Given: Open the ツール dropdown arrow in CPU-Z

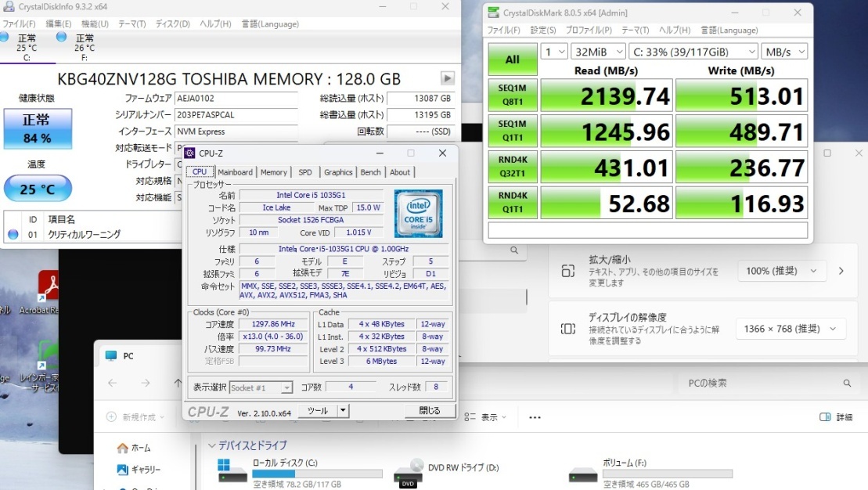Looking at the screenshot, I should (x=344, y=411).
